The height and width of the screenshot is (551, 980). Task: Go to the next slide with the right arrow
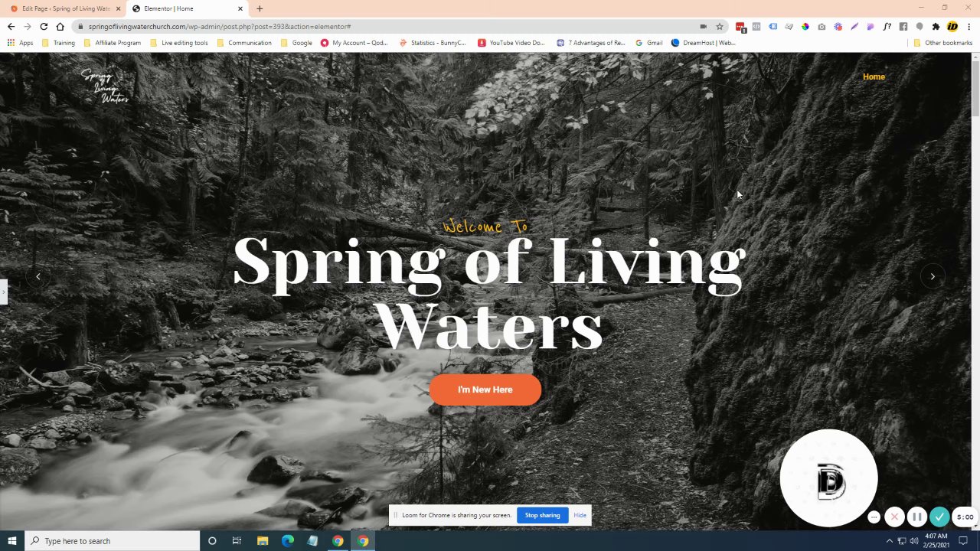(x=933, y=276)
